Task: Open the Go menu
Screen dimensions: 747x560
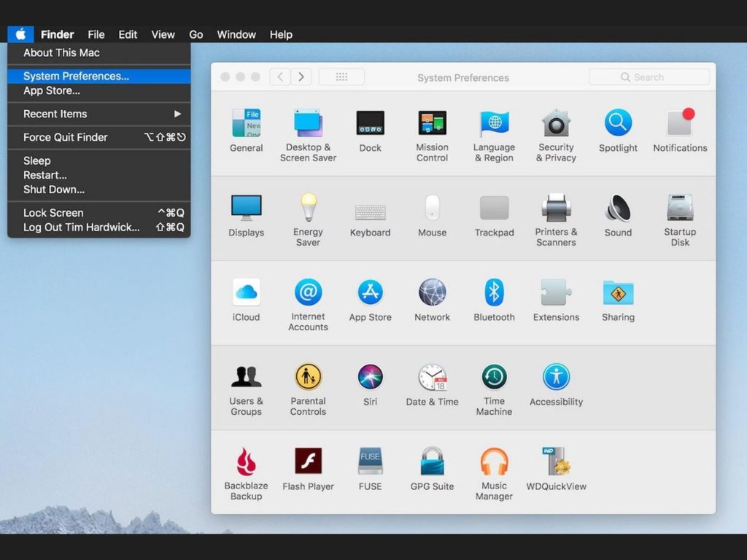Action: click(x=196, y=34)
